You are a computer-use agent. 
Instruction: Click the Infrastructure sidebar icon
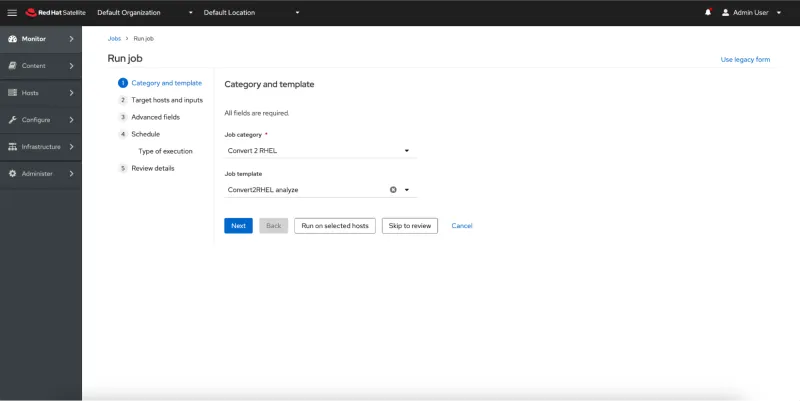(12, 146)
